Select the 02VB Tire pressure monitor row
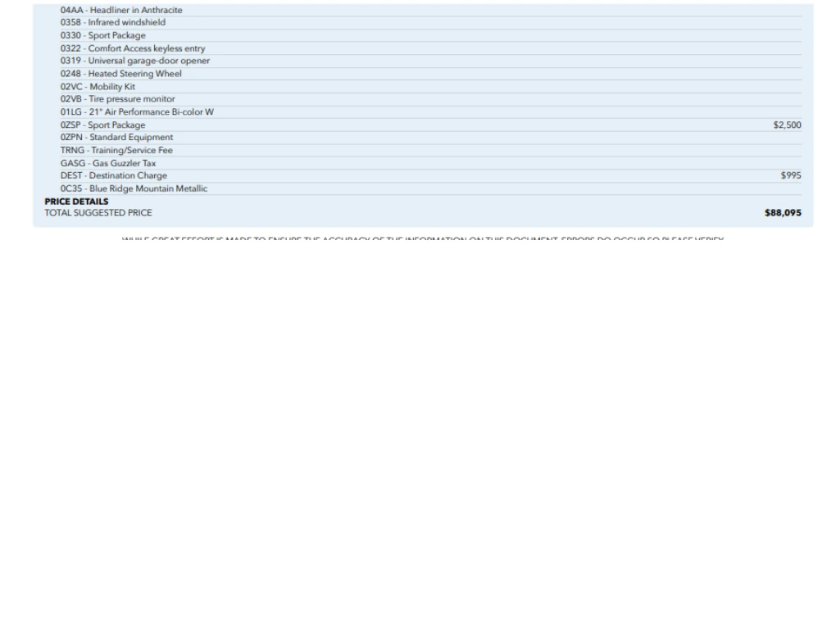Image resolution: width=836 pixels, height=644 pixels. coord(117,99)
